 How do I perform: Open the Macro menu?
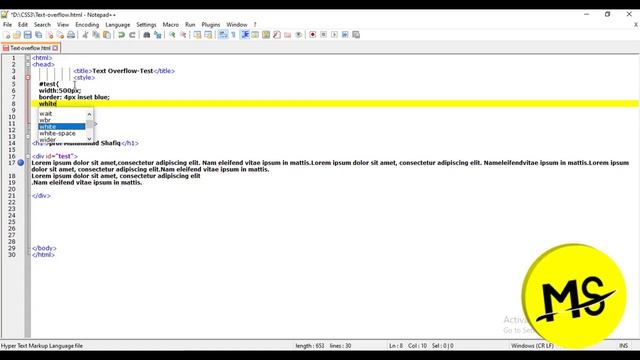point(171,25)
